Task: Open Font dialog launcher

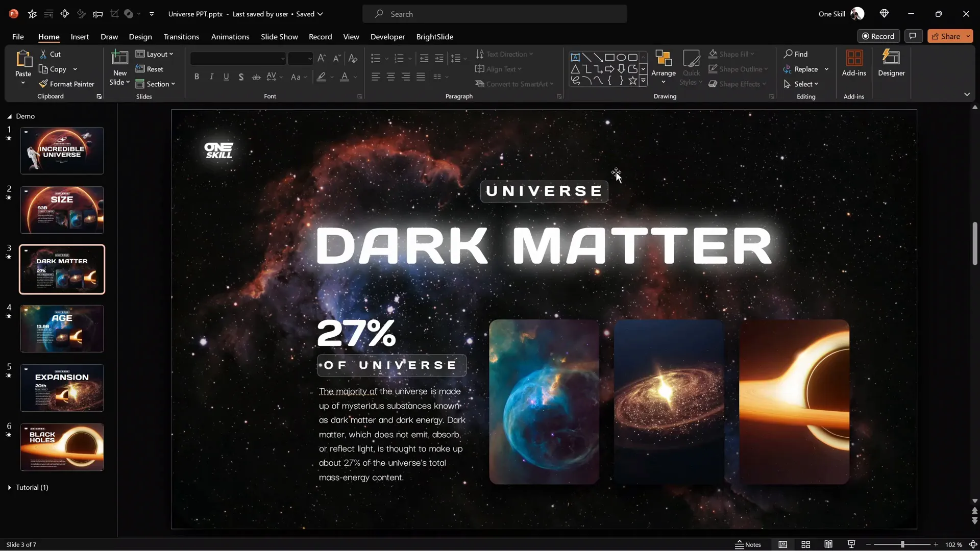Action: tap(360, 96)
